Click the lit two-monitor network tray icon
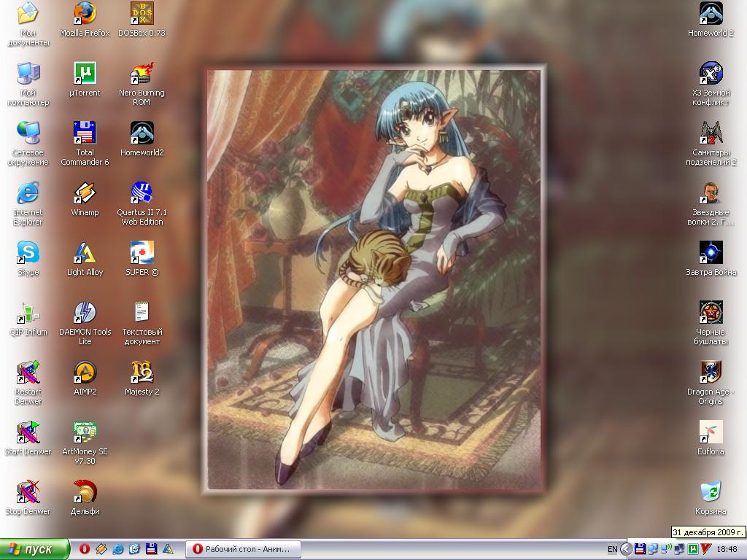 [653, 550]
